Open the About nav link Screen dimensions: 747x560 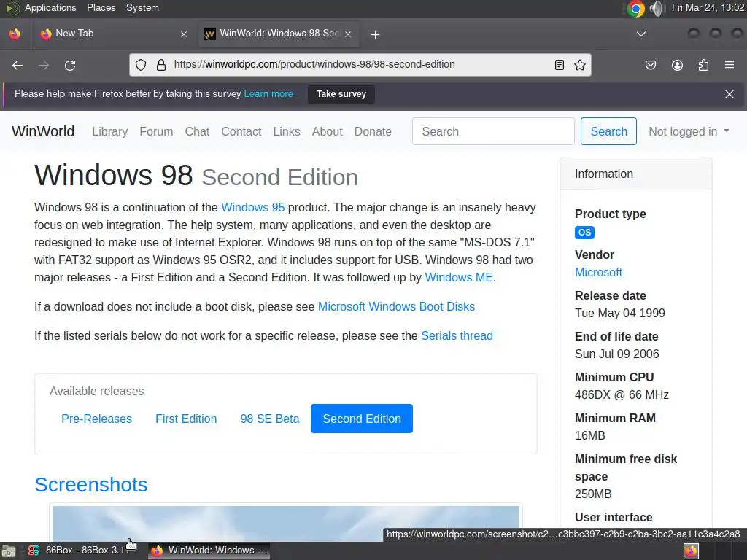click(328, 131)
